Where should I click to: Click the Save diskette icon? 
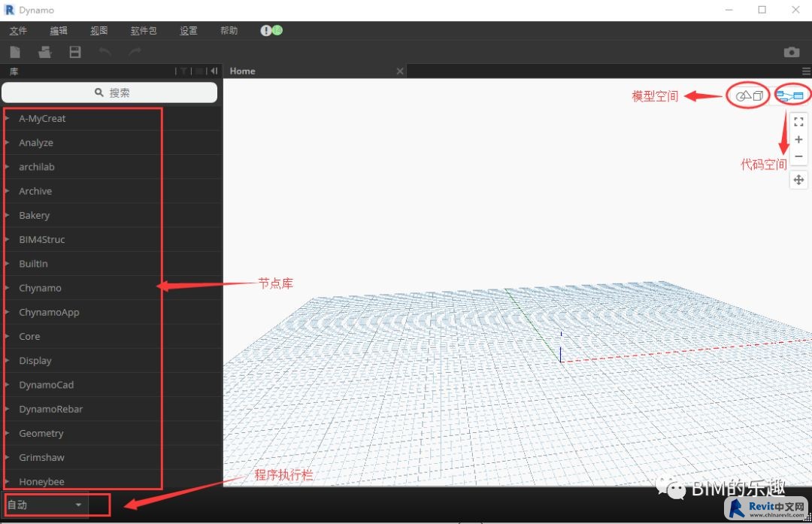[x=75, y=52]
